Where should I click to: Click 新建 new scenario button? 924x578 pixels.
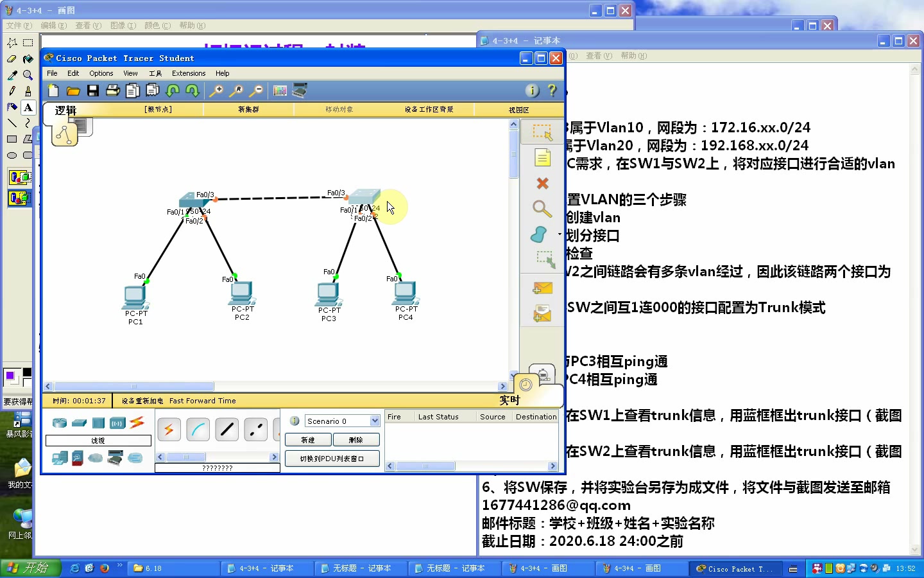point(308,440)
